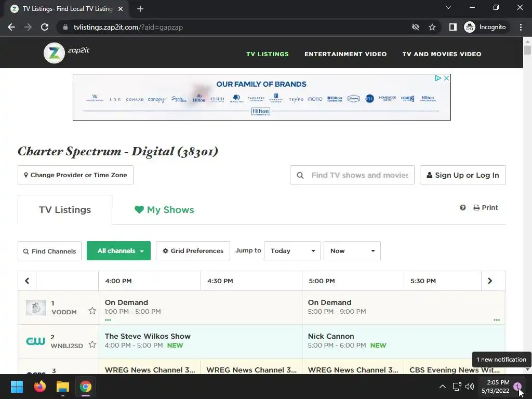Open the notification center badge

coord(517,387)
